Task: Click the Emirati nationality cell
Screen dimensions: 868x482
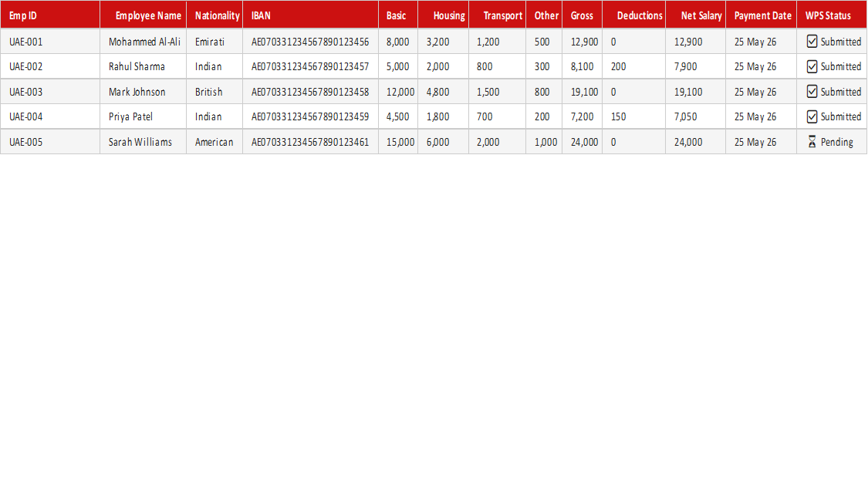Action: [214, 42]
